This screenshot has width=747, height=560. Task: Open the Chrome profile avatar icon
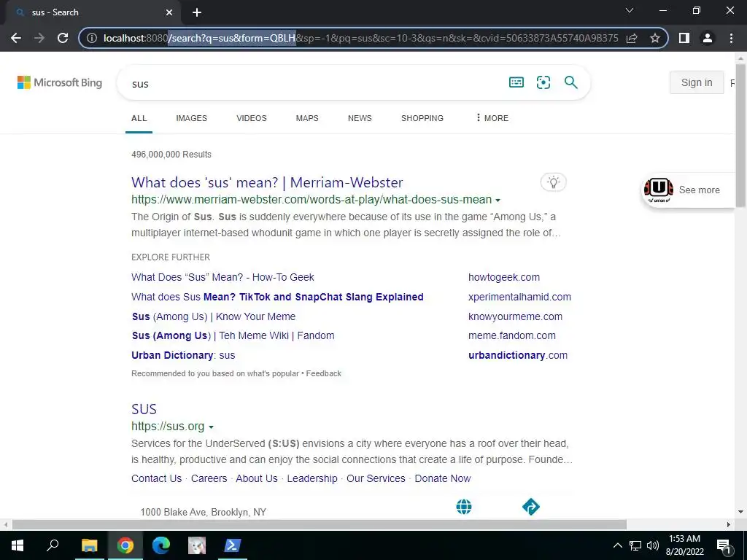pyautogui.click(x=708, y=38)
